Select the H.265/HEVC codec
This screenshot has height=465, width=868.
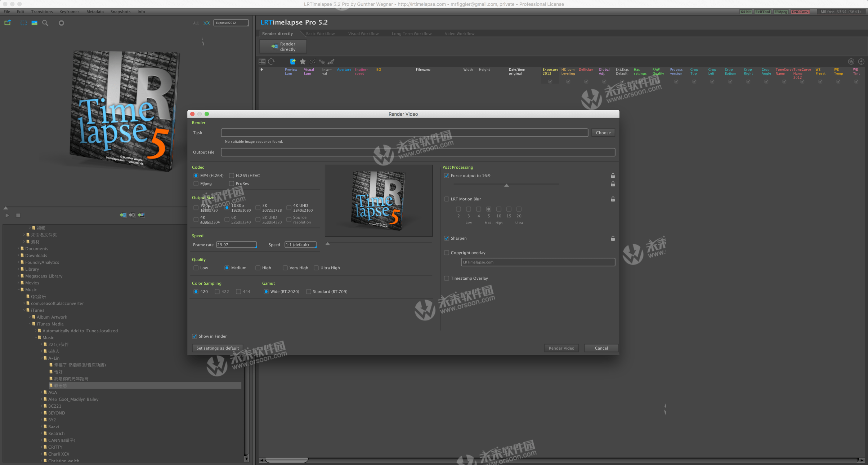coord(232,176)
